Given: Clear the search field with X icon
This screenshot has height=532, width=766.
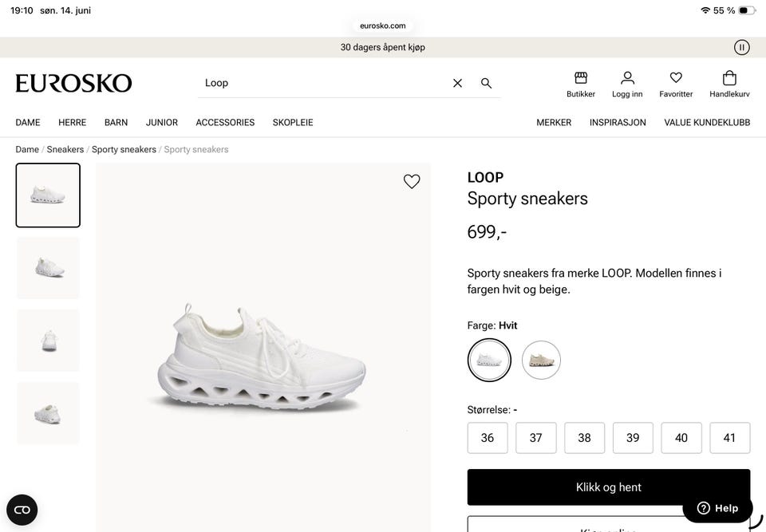Looking at the screenshot, I should 457,83.
